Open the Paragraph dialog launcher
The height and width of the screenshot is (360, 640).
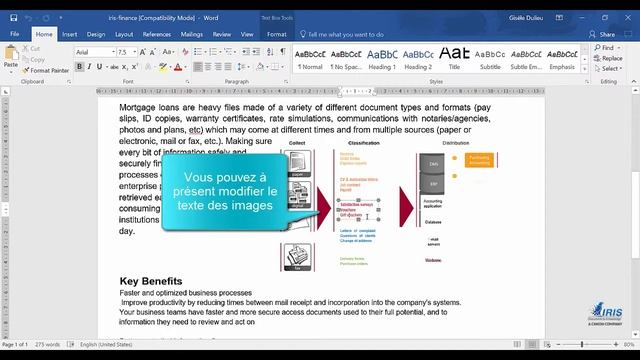[286, 82]
